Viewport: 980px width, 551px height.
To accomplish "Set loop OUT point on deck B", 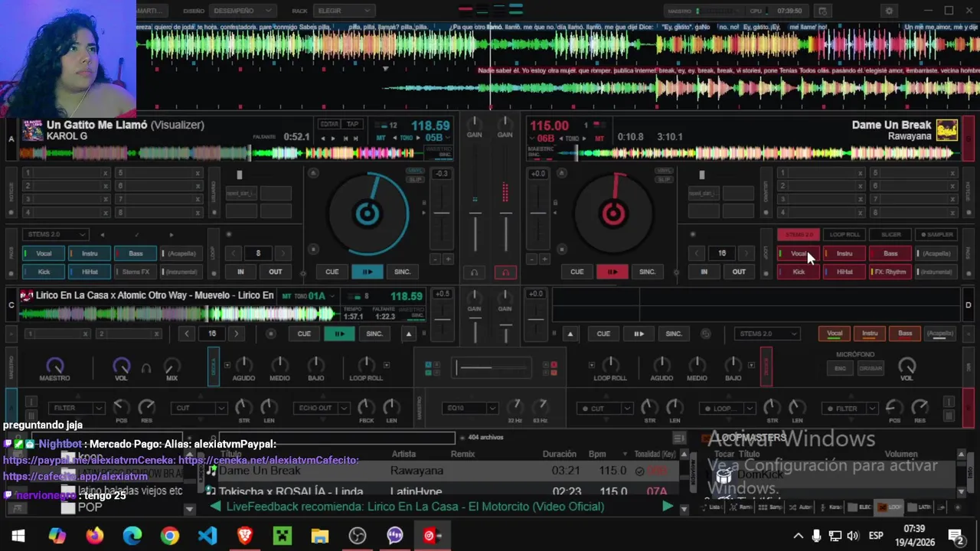I will 739,272.
